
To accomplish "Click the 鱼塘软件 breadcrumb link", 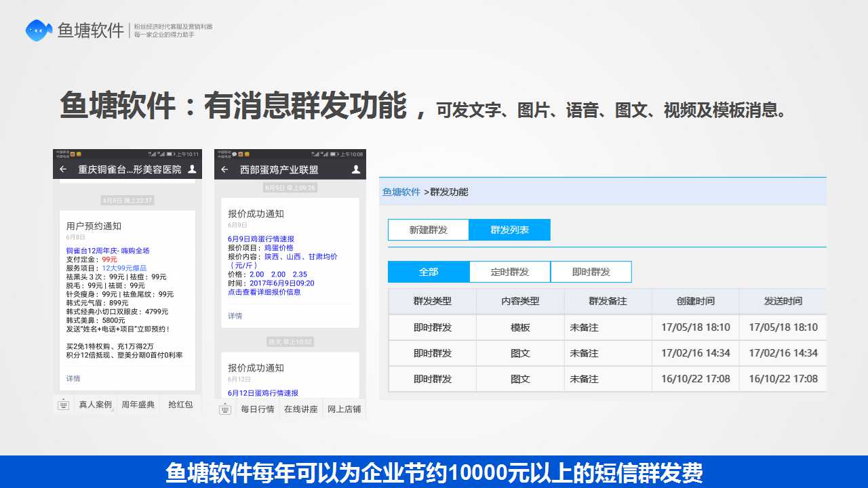I will 401,192.
